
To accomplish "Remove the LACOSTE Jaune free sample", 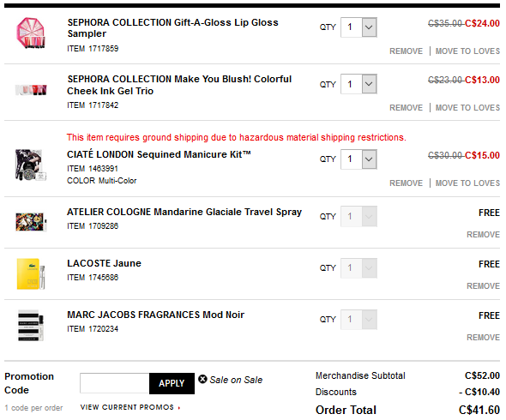I will tap(483, 285).
